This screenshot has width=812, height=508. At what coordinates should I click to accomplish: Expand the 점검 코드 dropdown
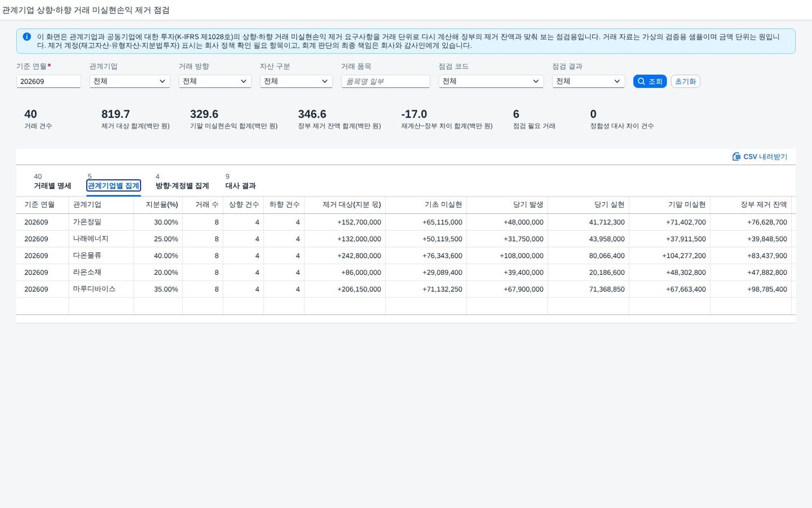click(x=491, y=81)
